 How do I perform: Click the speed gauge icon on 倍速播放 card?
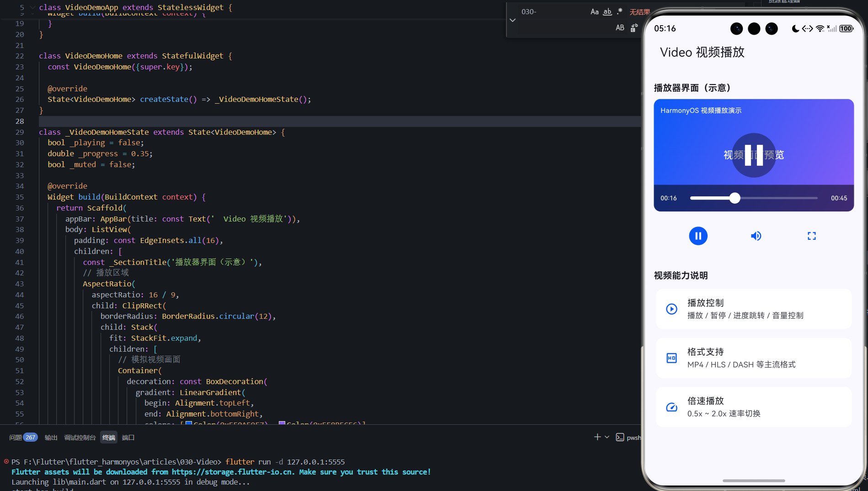tap(671, 407)
